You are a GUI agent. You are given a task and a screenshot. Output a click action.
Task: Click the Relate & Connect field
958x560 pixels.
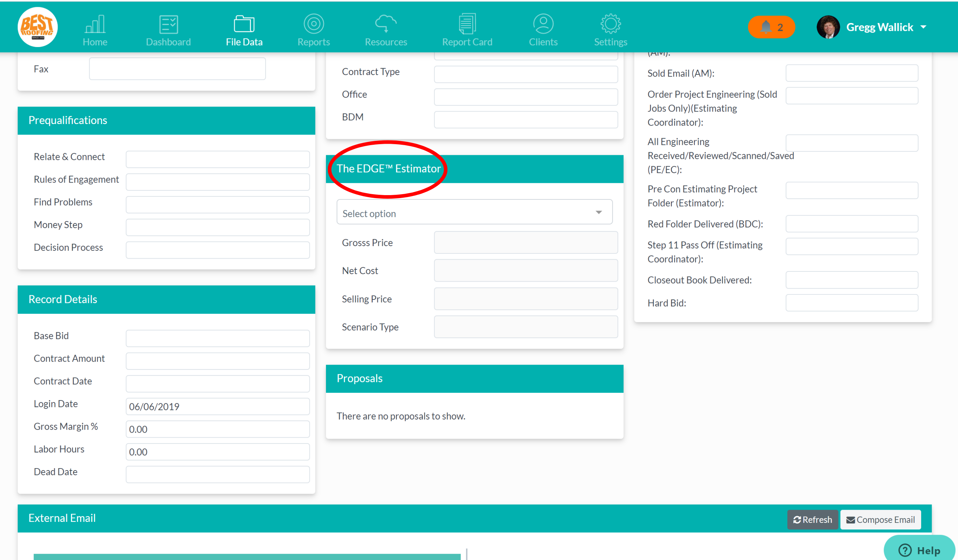pyautogui.click(x=218, y=159)
